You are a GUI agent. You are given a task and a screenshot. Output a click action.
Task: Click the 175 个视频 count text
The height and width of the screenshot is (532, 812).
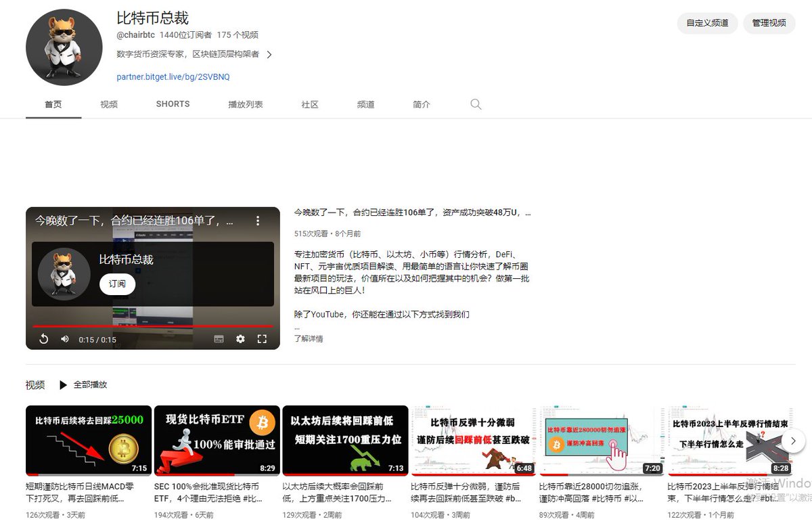coord(238,35)
